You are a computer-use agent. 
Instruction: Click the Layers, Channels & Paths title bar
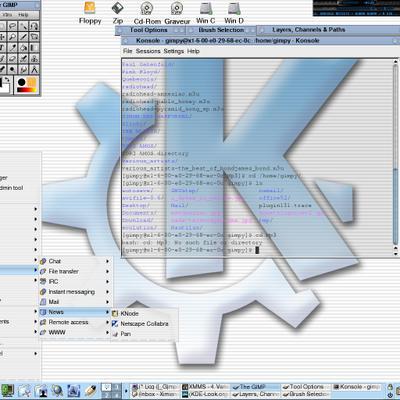click(x=328, y=30)
